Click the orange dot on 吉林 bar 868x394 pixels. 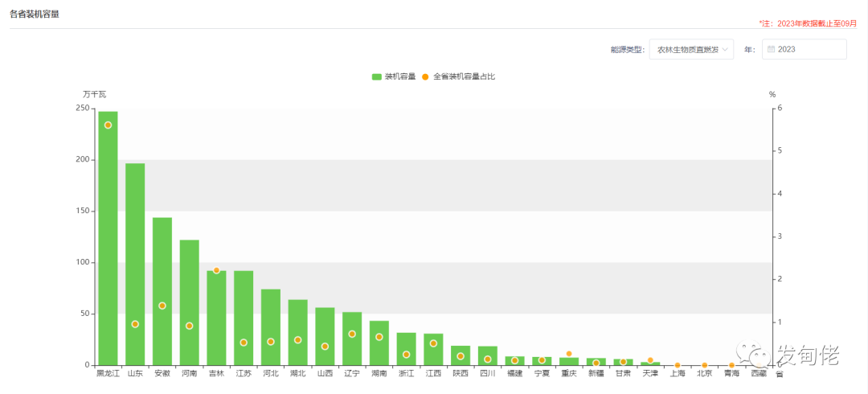[x=216, y=270]
